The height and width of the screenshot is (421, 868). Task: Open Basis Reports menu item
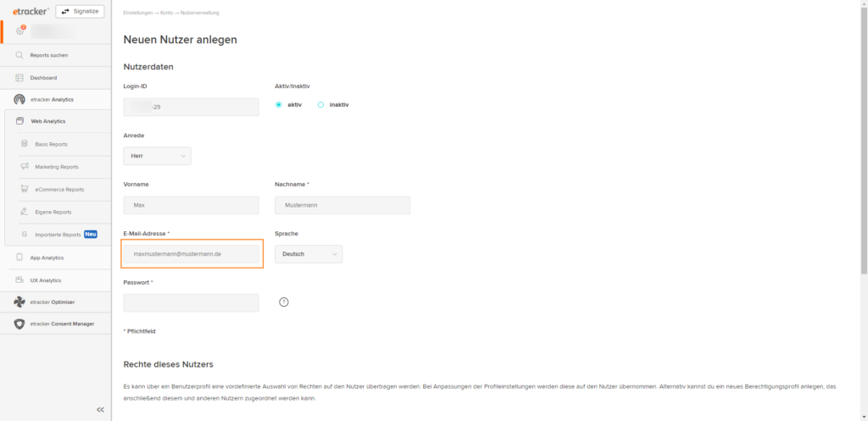pyautogui.click(x=51, y=144)
